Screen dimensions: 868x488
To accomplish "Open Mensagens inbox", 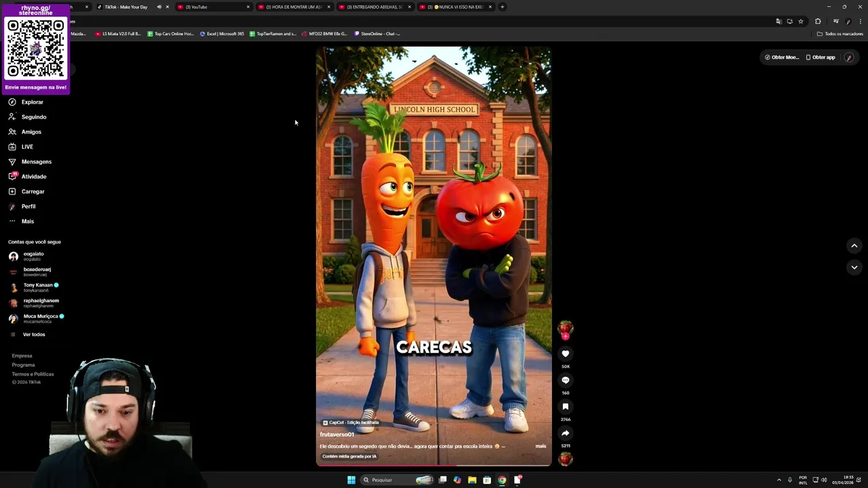I will point(30,161).
